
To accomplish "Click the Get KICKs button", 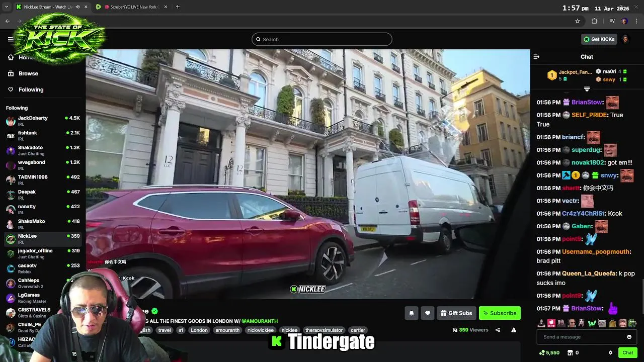I will click(599, 39).
